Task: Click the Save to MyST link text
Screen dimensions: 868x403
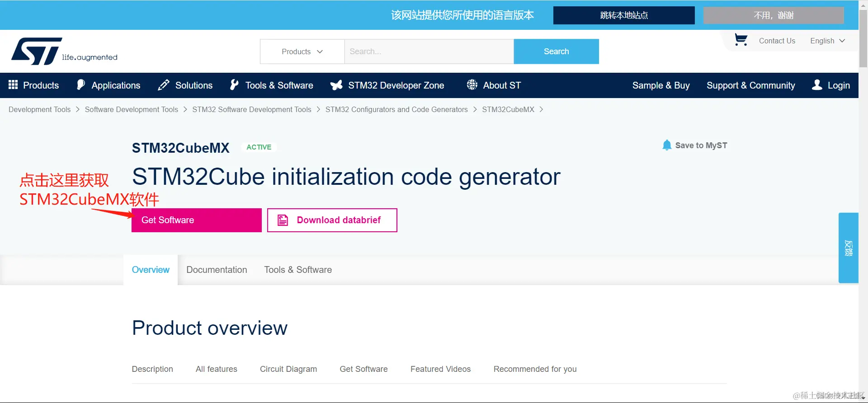Action: tap(701, 145)
